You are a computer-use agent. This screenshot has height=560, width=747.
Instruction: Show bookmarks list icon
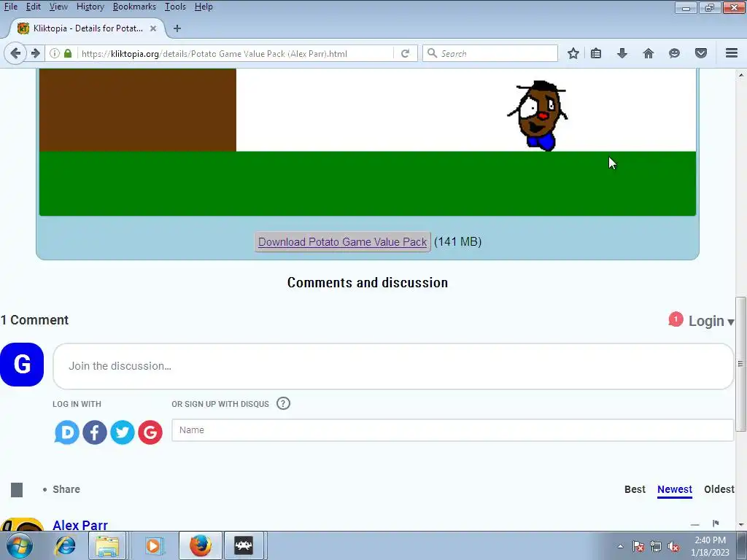596,53
